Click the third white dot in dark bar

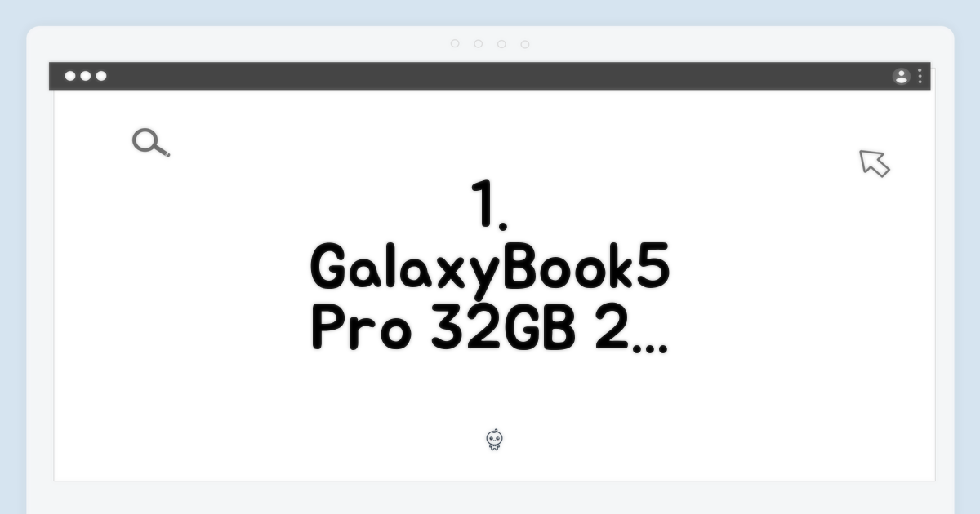tap(101, 76)
